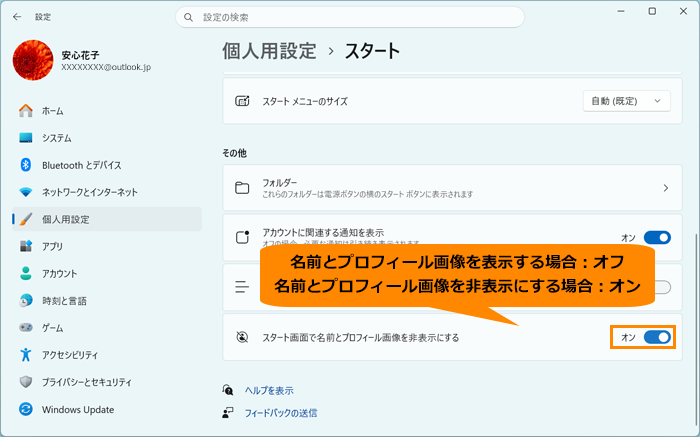
Task: Open Start menu size dropdown 自動 (既定)
Action: pos(626,101)
